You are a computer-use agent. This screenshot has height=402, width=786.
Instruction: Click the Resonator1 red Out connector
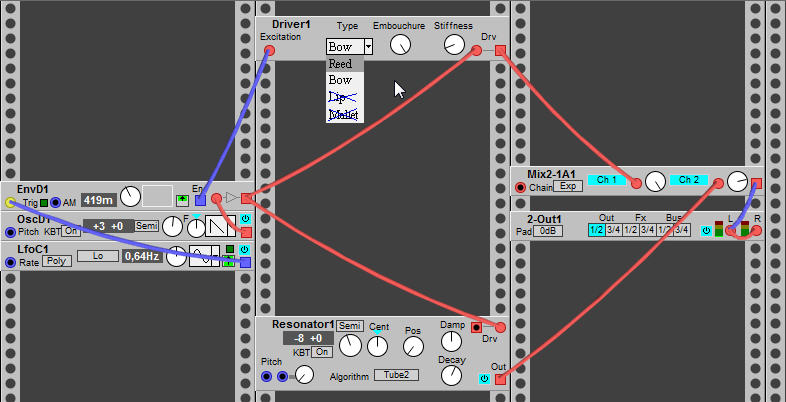(500, 378)
